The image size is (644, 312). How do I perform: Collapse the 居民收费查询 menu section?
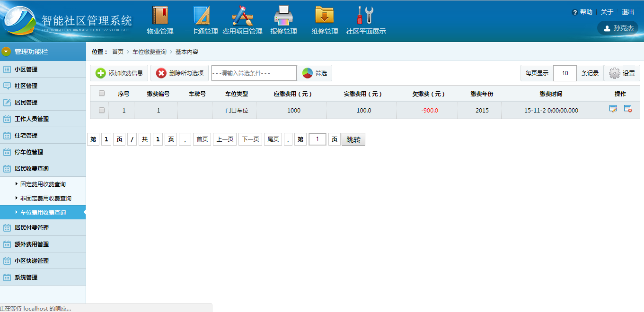43,168
